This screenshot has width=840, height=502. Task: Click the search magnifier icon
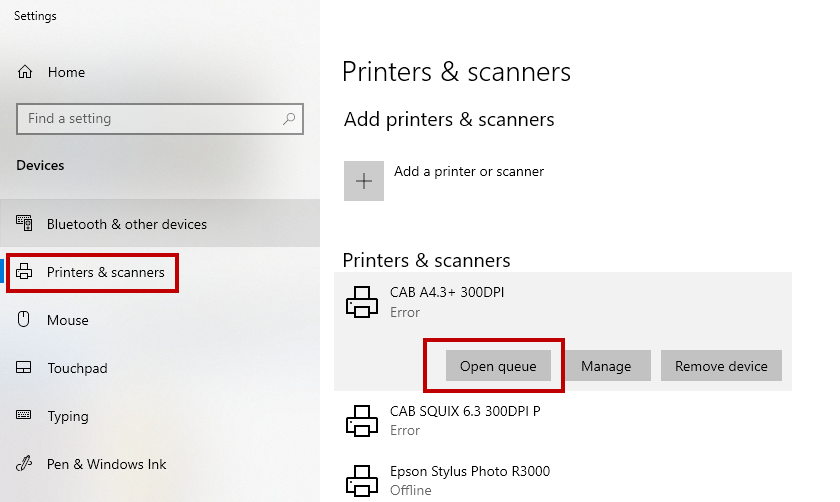tap(289, 118)
